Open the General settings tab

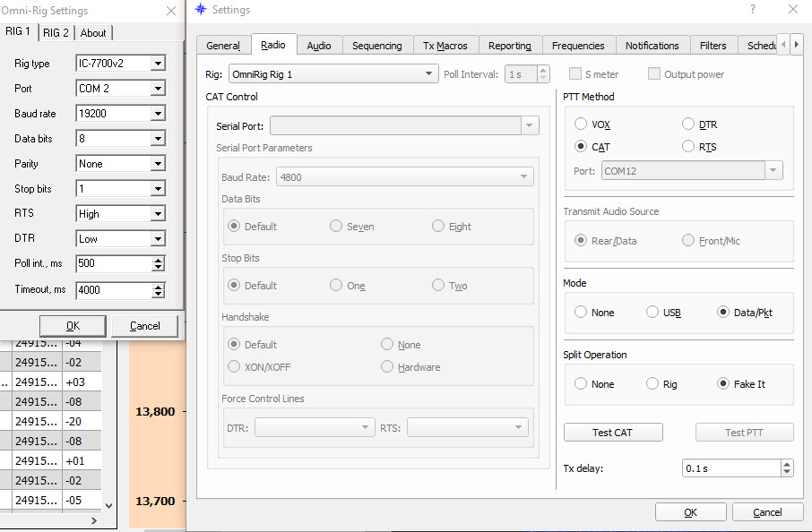coord(223,46)
